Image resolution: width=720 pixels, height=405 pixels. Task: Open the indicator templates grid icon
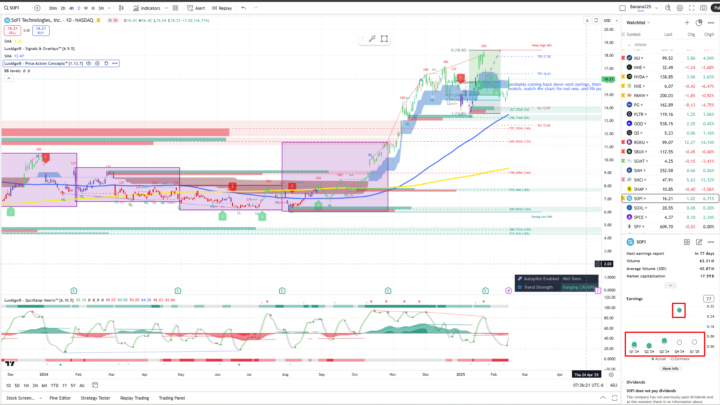coord(175,8)
